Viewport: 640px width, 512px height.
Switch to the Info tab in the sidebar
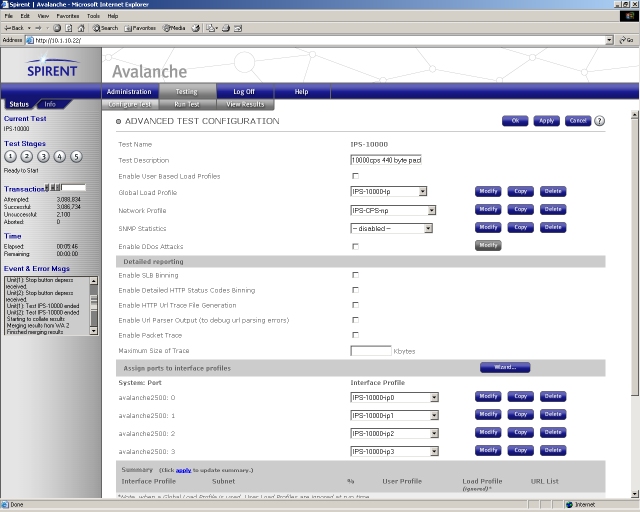click(50, 104)
